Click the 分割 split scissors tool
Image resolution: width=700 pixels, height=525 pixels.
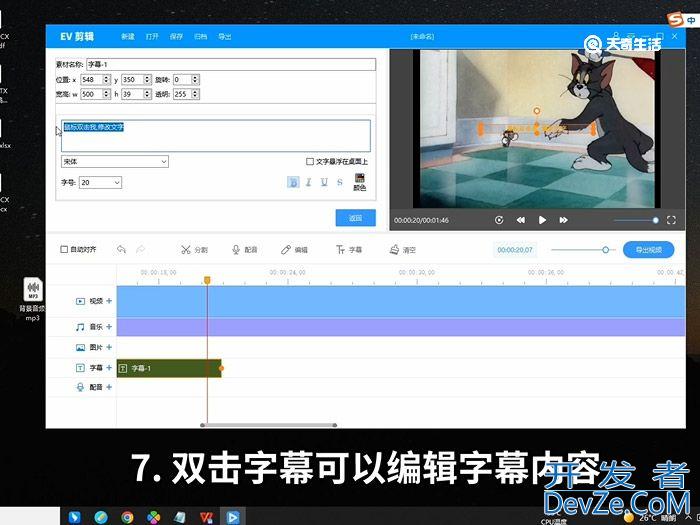194,250
